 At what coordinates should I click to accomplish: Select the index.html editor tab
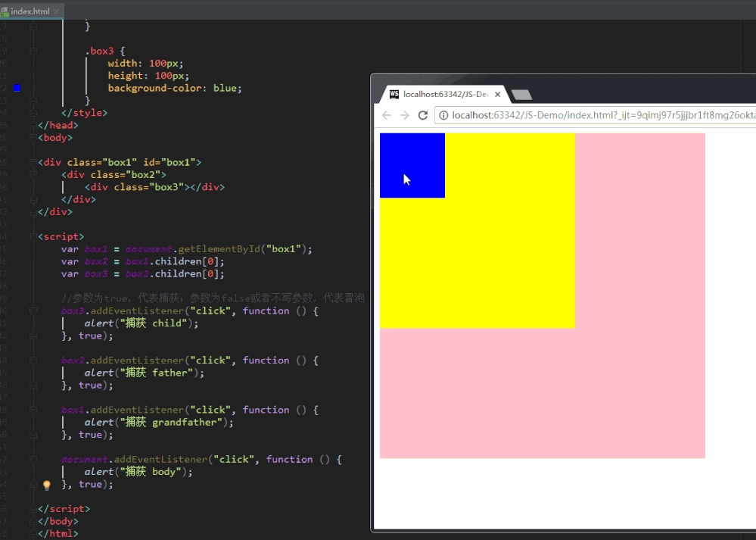point(29,11)
